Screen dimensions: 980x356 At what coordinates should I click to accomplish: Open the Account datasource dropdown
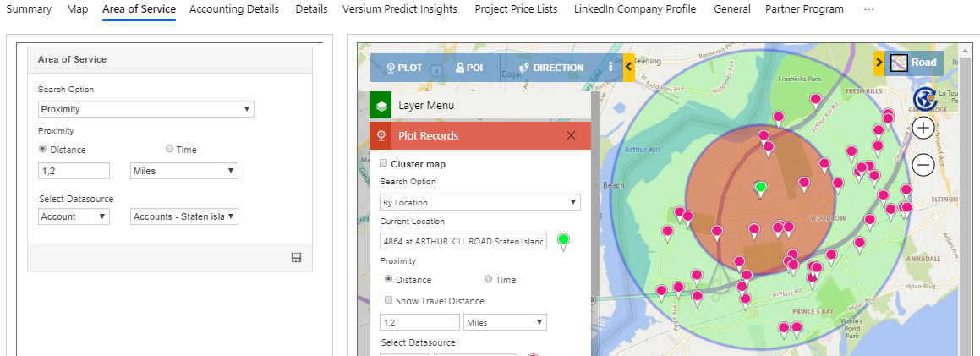(74, 216)
